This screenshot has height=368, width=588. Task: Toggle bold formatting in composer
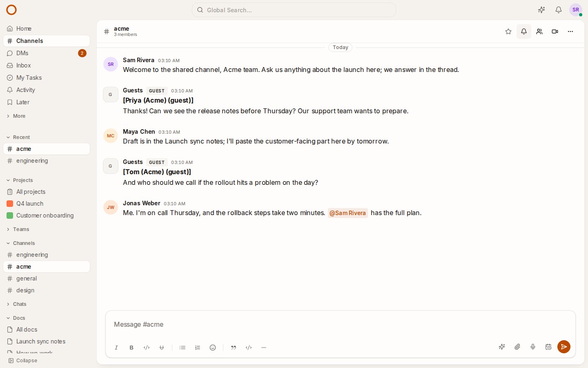pos(131,348)
